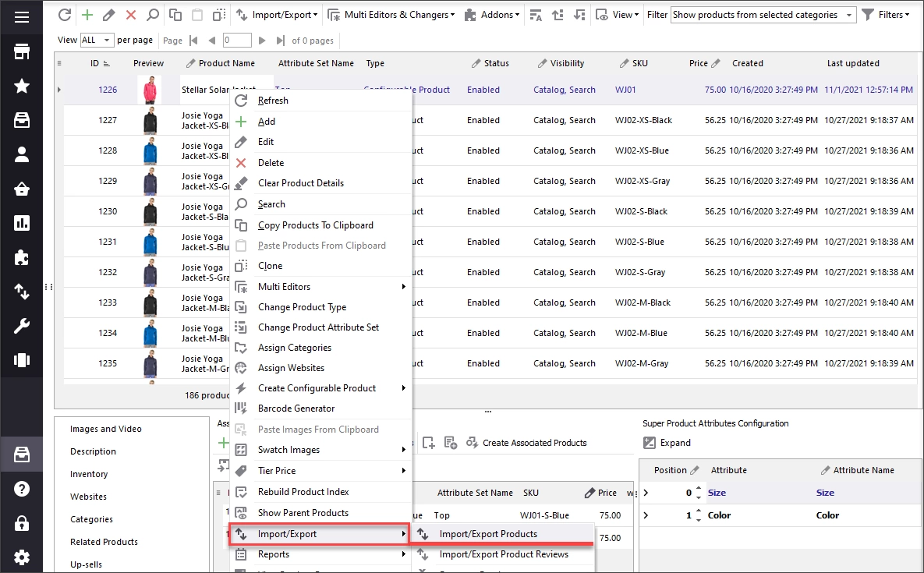Click the Refresh icon in top toolbar

(x=64, y=15)
